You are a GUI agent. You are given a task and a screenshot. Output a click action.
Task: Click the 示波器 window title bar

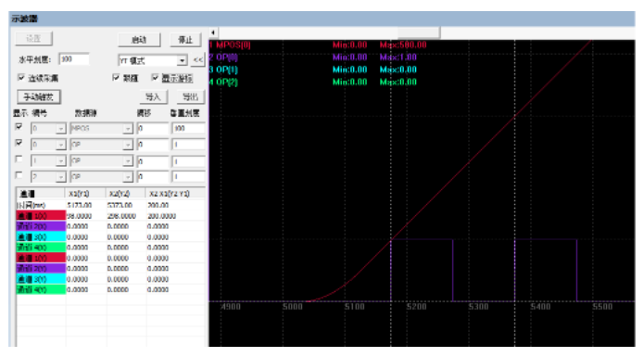click(x=322, y=19)
